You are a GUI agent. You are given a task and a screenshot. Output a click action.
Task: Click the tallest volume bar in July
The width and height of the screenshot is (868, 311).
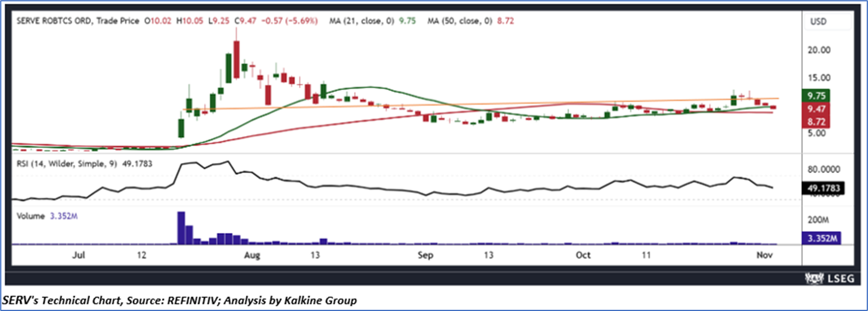pos(181,227)
